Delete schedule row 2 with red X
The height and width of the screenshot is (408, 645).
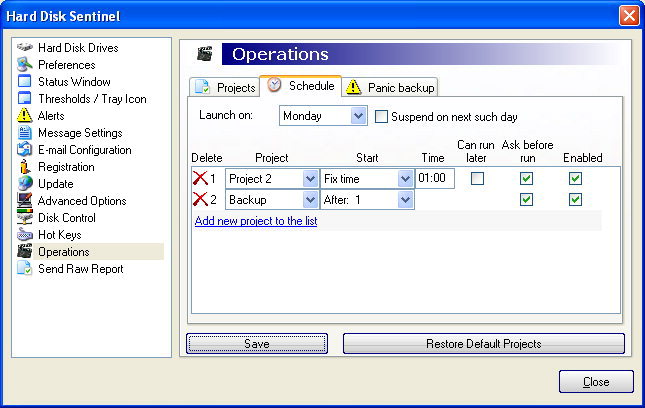(x=200, y=199)
